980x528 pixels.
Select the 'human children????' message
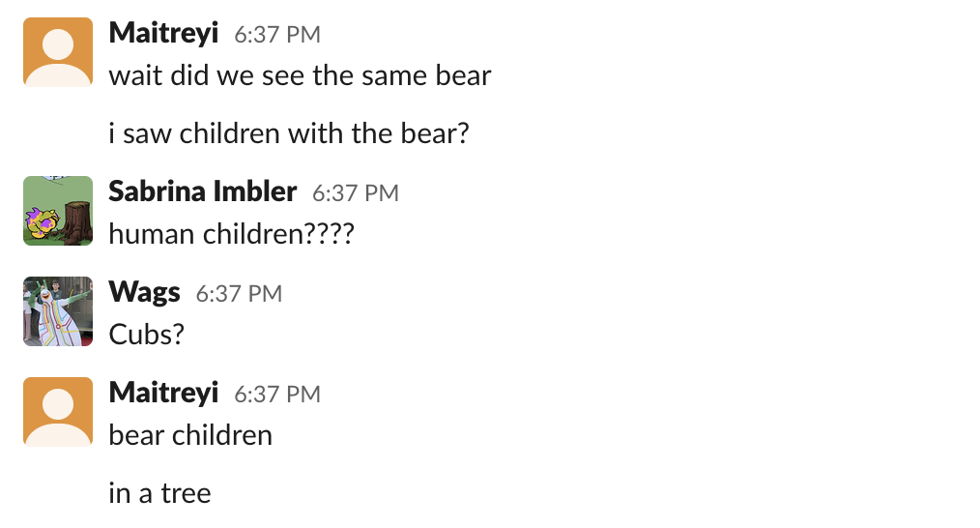[x=232, y=234]
